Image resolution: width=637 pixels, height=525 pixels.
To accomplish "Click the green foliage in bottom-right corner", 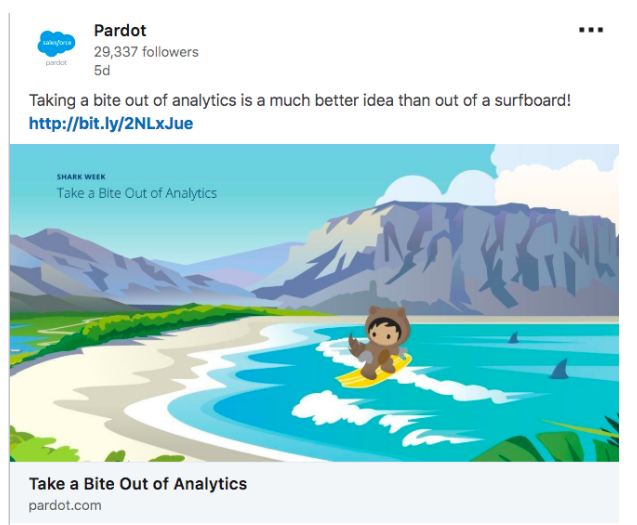I will pos(569,443).
